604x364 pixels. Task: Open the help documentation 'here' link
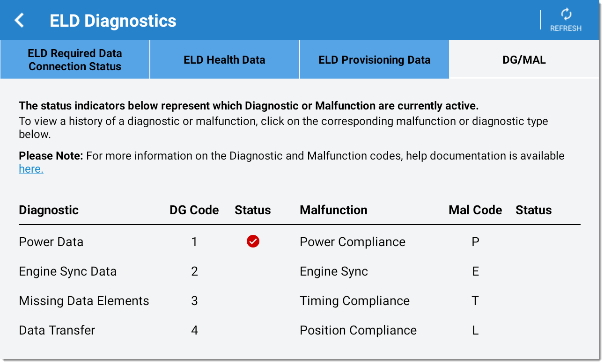[31, 169]
